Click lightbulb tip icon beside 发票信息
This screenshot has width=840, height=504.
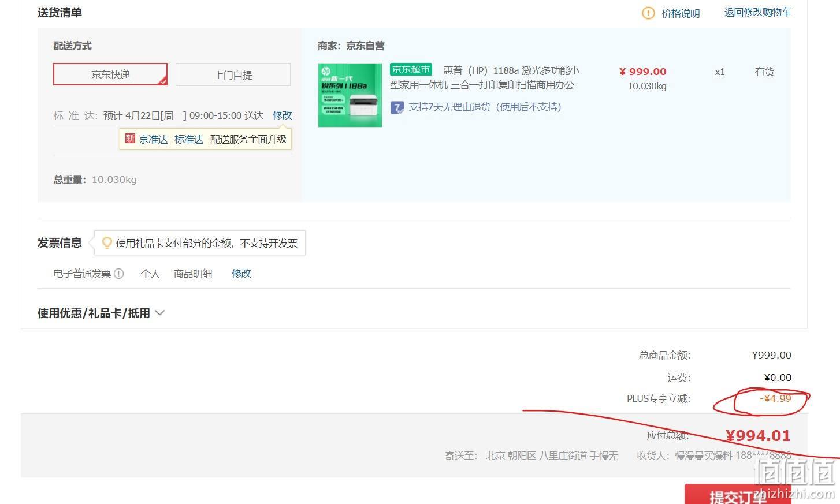click(106, 242)
